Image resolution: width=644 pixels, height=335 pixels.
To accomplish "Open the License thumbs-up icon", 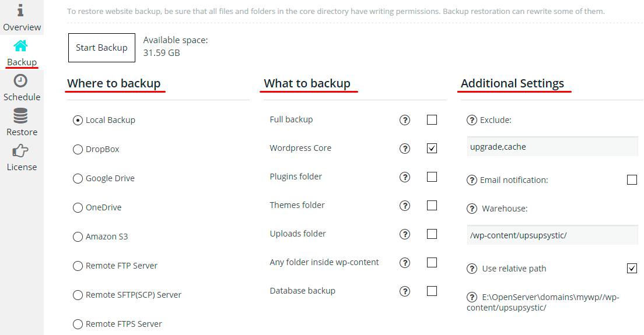I will pos(20,150).
